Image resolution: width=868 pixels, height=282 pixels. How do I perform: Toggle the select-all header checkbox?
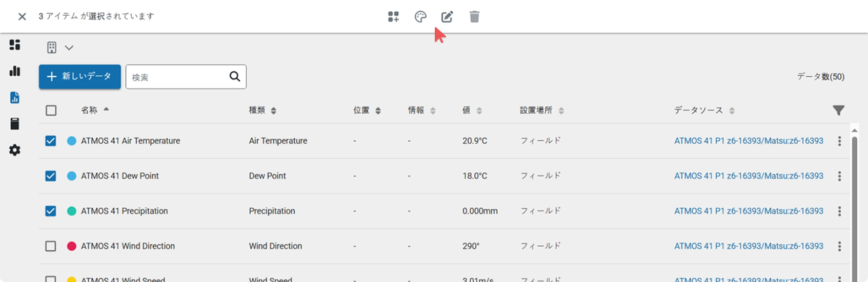click(x=51, y=110)
